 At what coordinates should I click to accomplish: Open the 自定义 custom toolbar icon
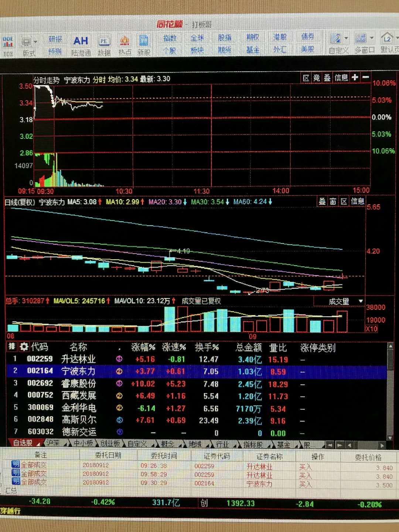click(x=338, y=44)
